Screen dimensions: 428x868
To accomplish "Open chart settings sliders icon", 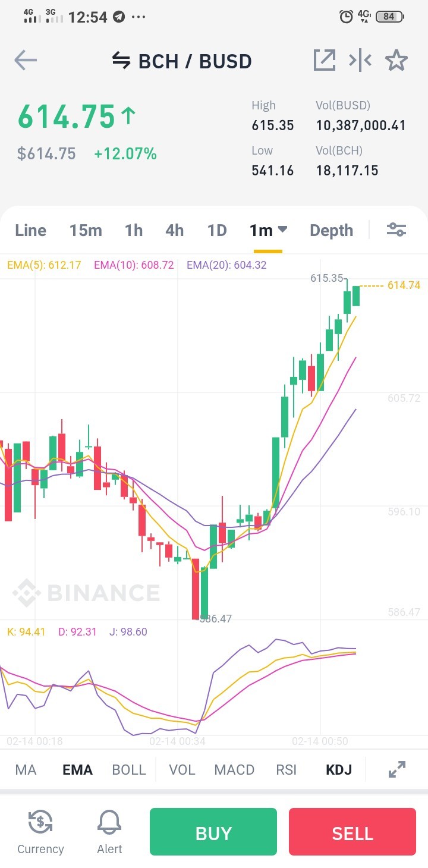I will [x=396, y=229].
